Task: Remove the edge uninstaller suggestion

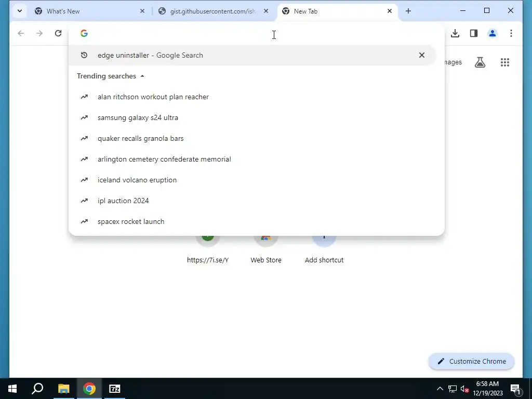Action: click(x=422, y=55)
